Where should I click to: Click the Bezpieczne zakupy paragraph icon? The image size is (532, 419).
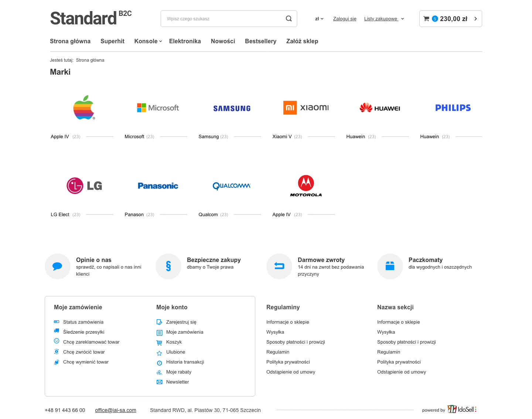[x=168, y=266]
